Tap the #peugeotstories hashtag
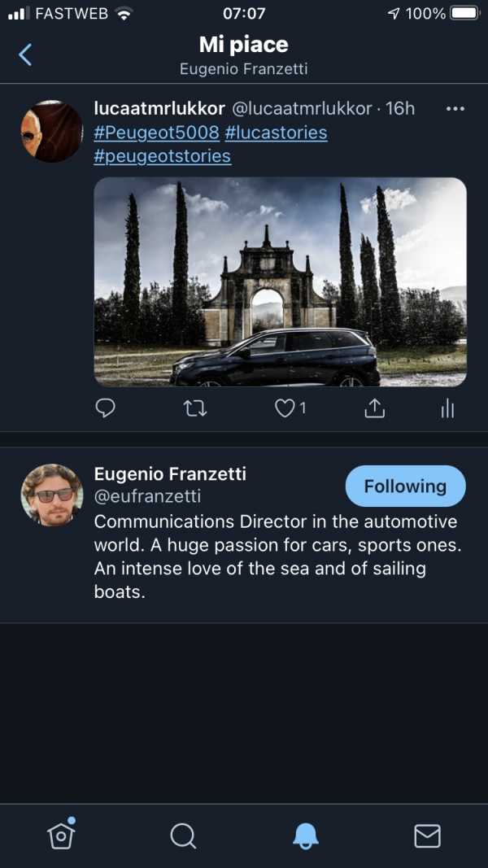The height and width of the screenshot is (868, 488). click(162, 155)
